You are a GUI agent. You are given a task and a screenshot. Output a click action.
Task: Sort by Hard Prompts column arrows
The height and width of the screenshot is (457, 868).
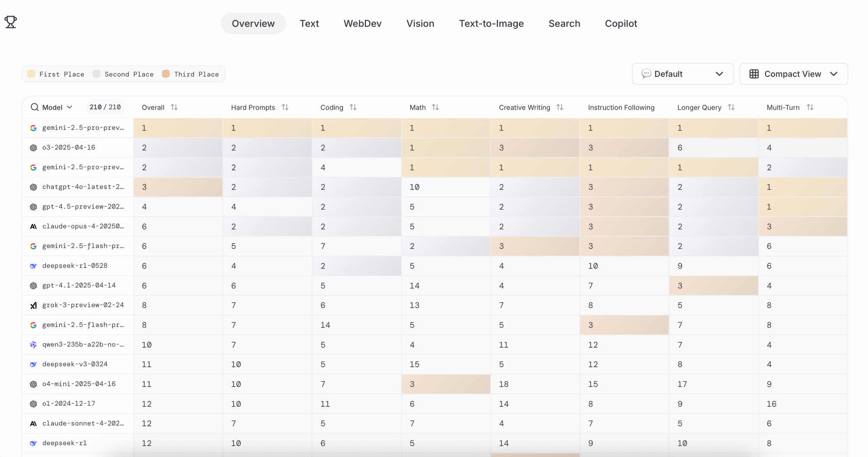tap(285, 107)
